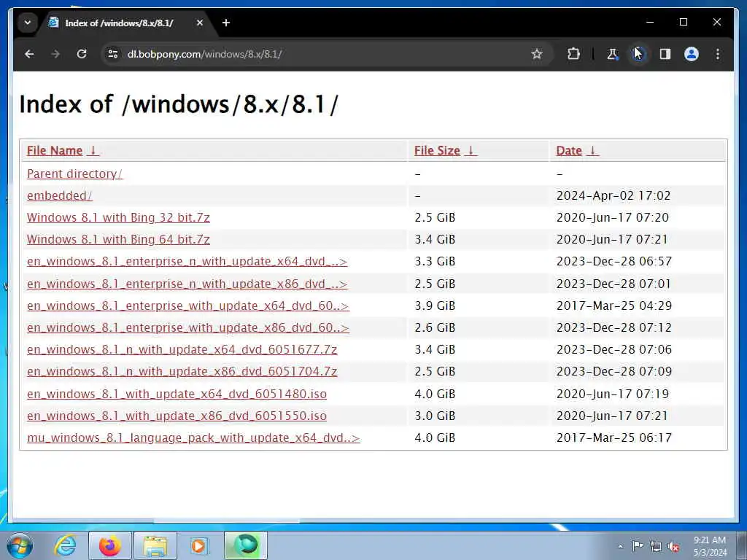Download Windows 8.1 with Bing 64 bit.7z

pyautogui.click(x=118, y=239)
